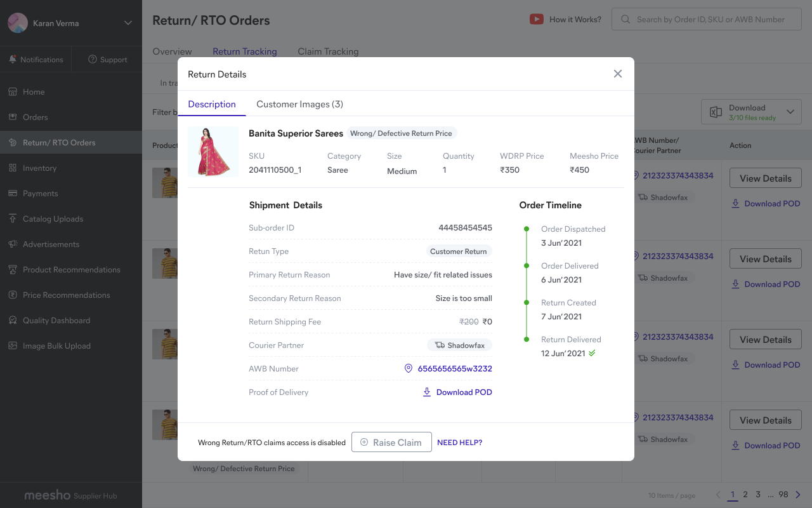
Task: Go to pagination page 98
Action: click(783, 495)
